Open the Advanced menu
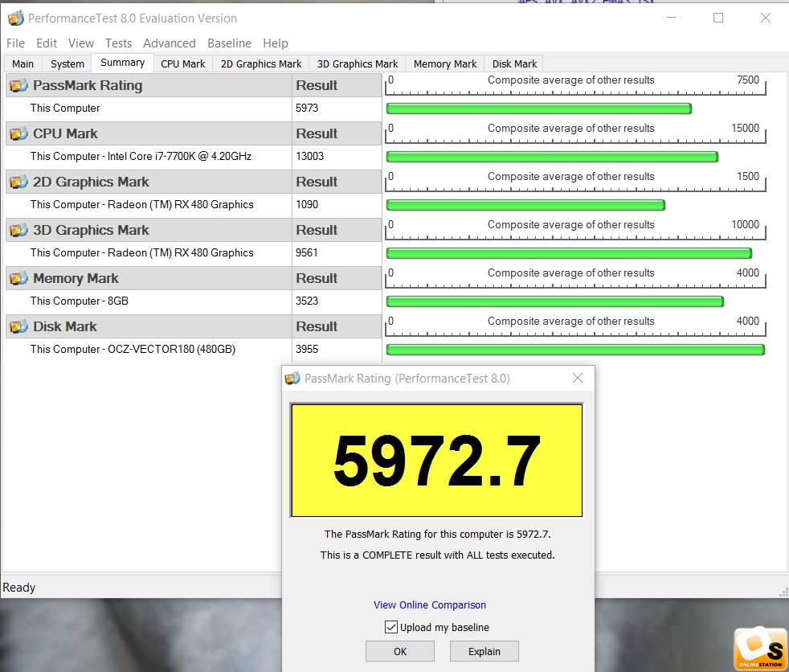 169,43
